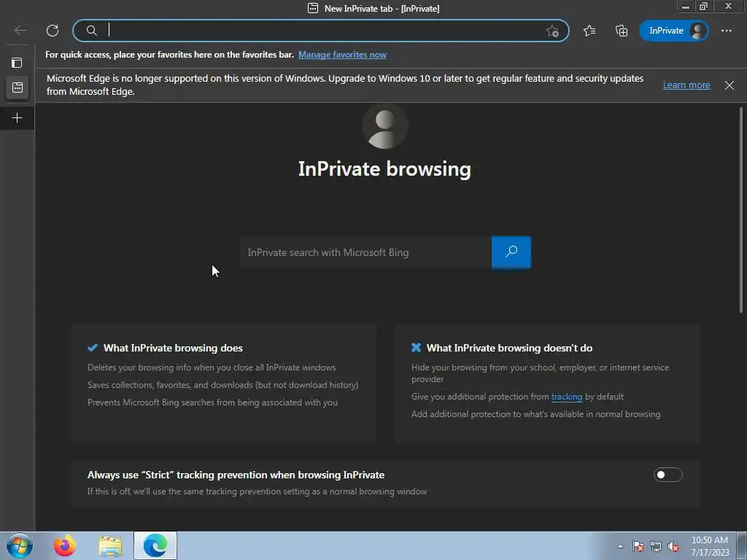The image size is (747, 560).
Task: Open Settings and more ellipsis menu
Action: (726, 31)
